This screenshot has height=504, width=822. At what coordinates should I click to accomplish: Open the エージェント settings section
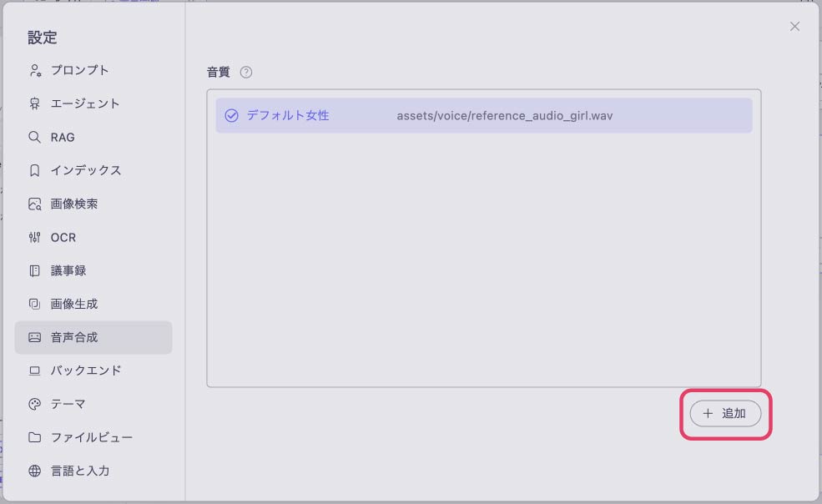coord(93,103)
